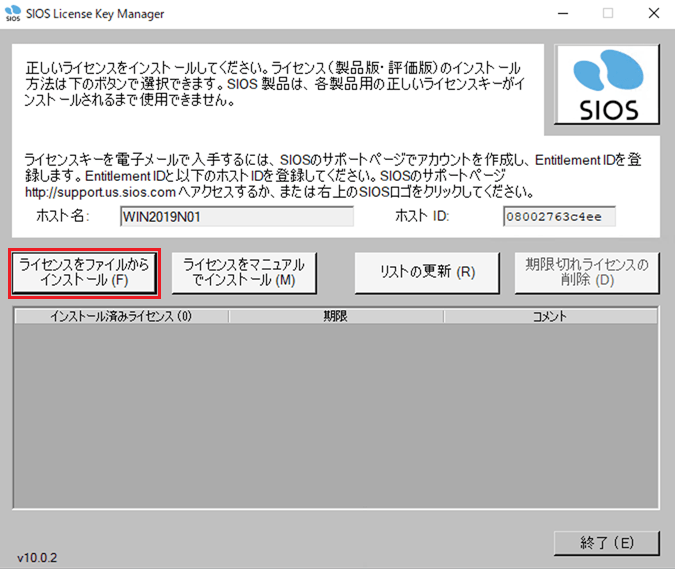675x569 pixels.
Task: Click the ホスト ID: label
Action: (422, 216)
